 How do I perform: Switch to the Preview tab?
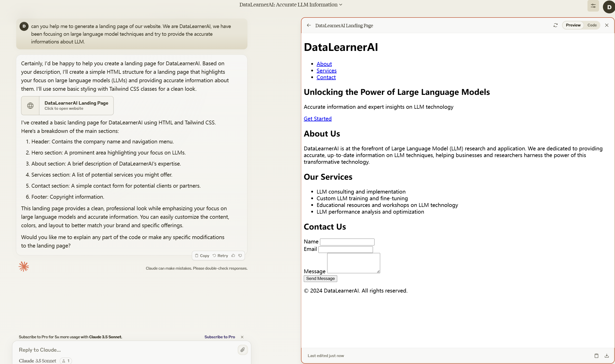pyautogui.click(x=573, y=25)
